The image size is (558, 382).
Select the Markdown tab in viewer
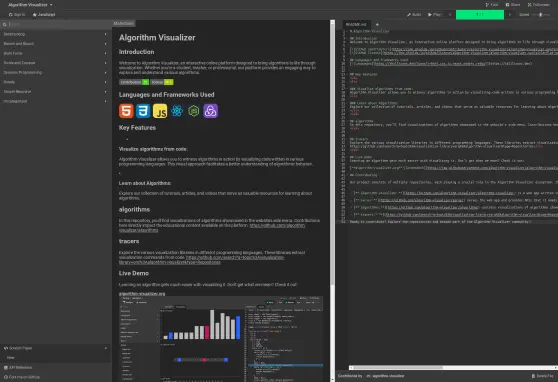[124, 23]
